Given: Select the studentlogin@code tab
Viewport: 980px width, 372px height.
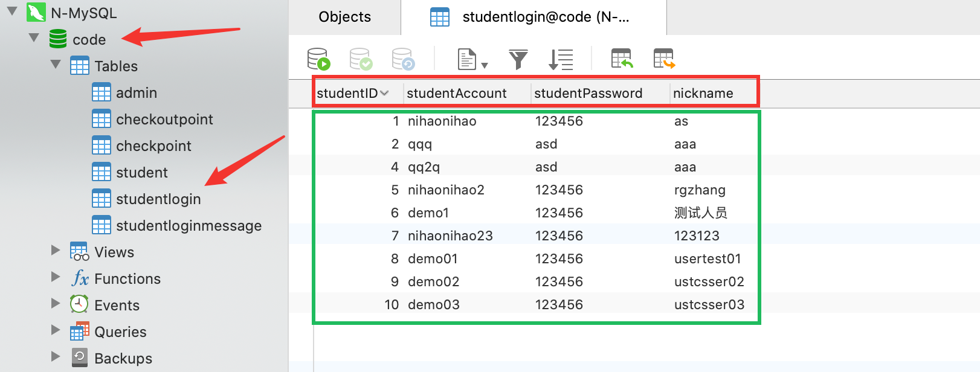Looking at the screenshot, I should click(x=533, y=17).
